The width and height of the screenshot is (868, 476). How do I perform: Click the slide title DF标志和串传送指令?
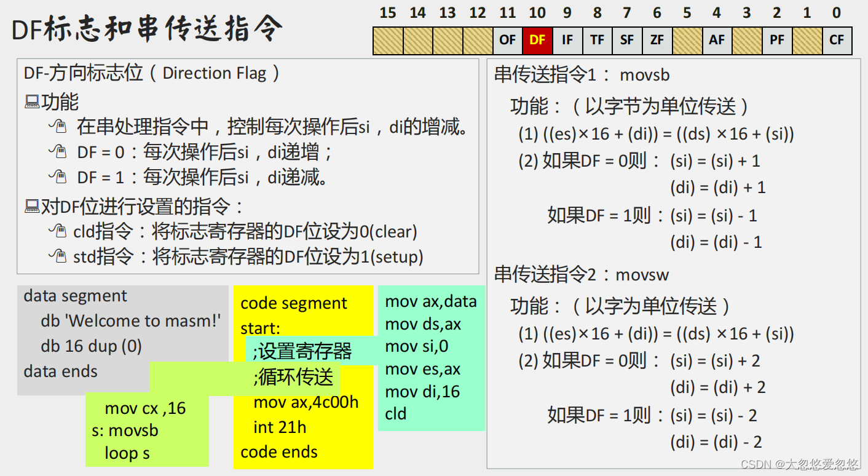148,28
